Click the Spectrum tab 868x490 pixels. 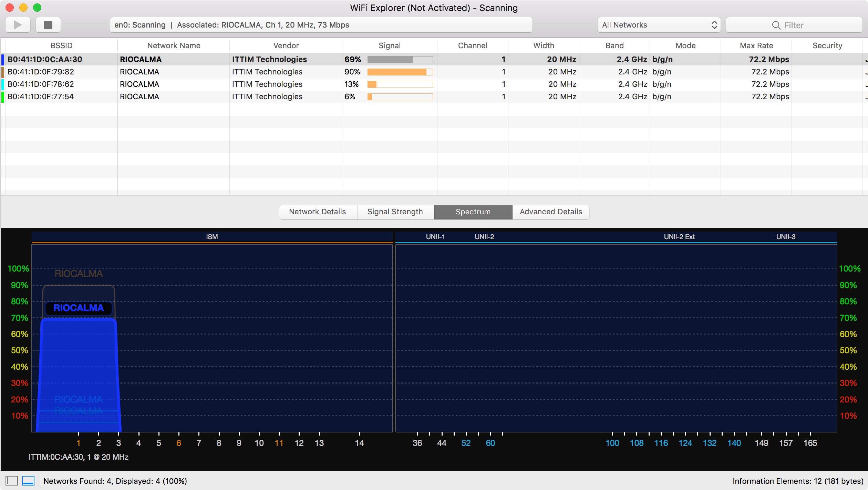pos(473,212)
